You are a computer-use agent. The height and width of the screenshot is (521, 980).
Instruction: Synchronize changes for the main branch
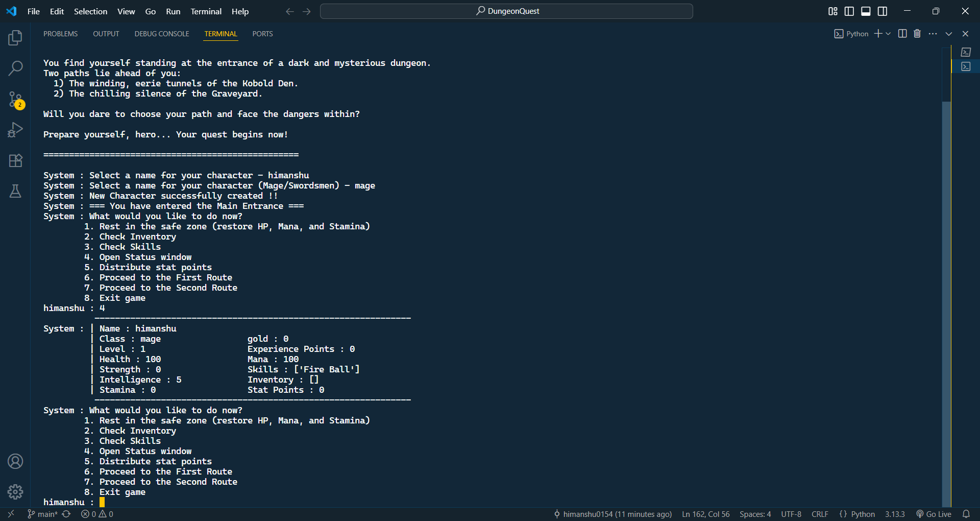point(66,514)
